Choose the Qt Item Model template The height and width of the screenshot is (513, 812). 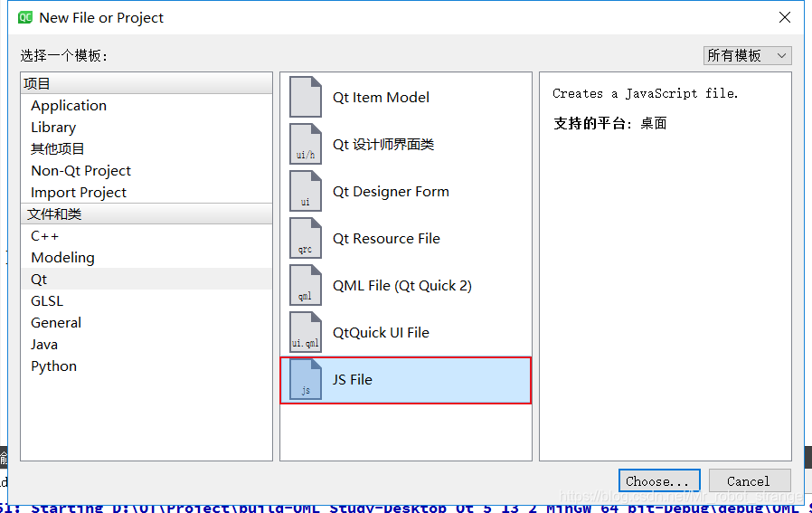coord(406,97)
